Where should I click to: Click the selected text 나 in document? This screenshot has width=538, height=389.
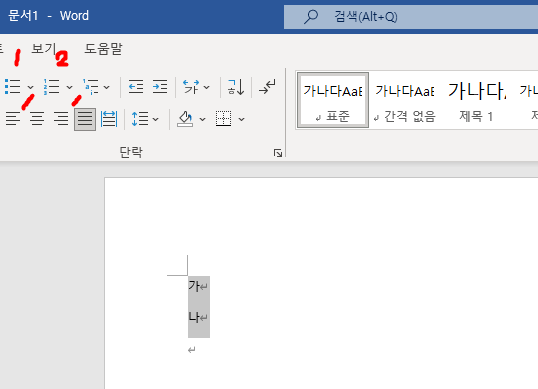pyautogui.click(x=193, y=317)
